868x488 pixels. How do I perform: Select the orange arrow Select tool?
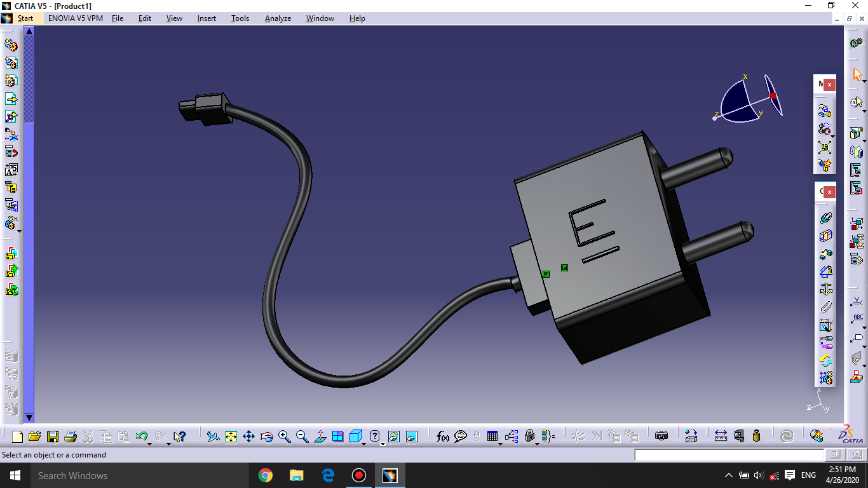click(857, 75)
